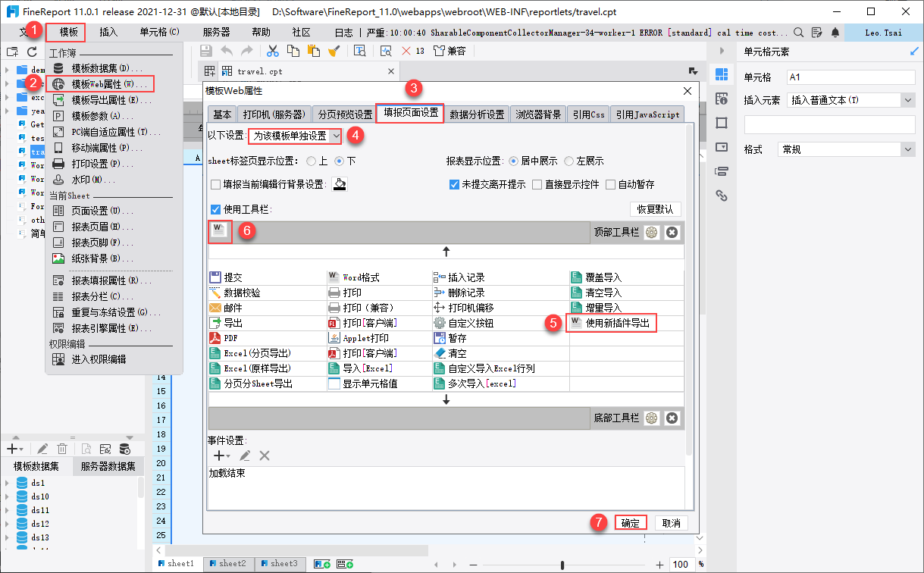This screenshot has width=924, height=573.
Task: Open top toolbar settings gear
Action: (x=651, y=233)
